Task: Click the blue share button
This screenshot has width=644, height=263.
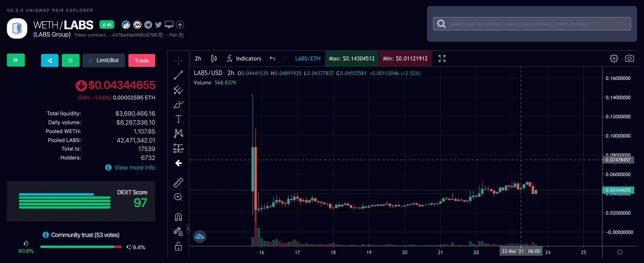Action: click(x=50, y=60)
